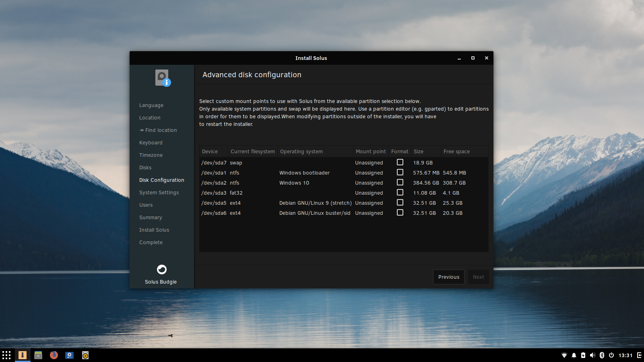Go to the Users step
The width and height of the screenshot is (644, 362).
pos(146,205)
